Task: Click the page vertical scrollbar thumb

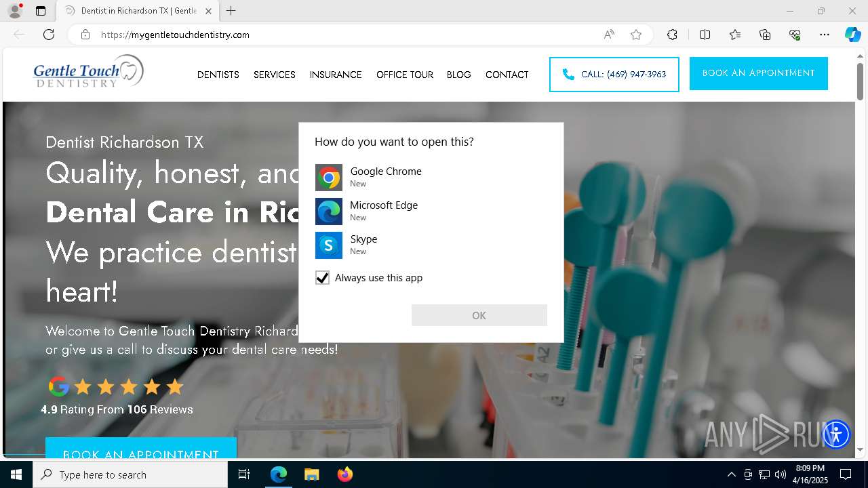Action: tap(861, 81)
